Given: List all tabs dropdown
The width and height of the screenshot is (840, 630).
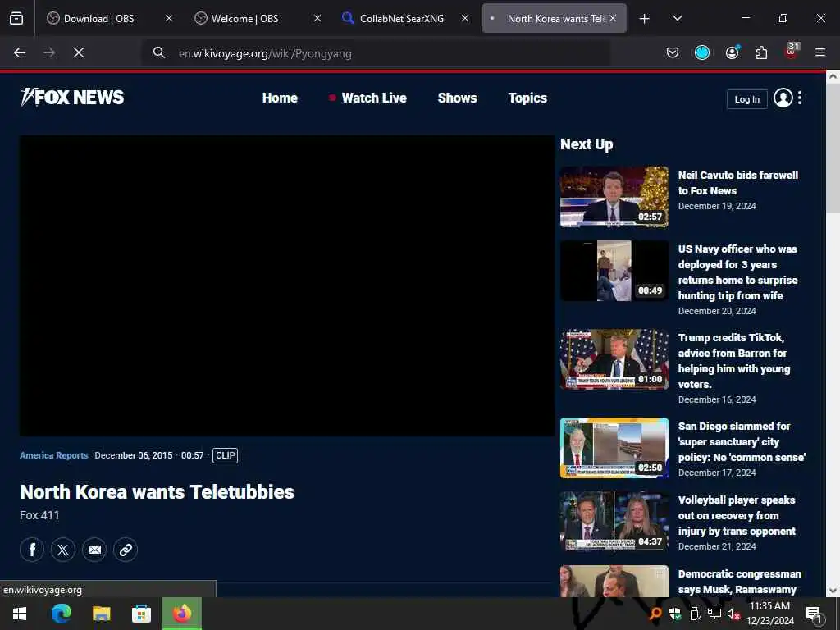Looking at the screenshot, I should (x=677, y=18).
